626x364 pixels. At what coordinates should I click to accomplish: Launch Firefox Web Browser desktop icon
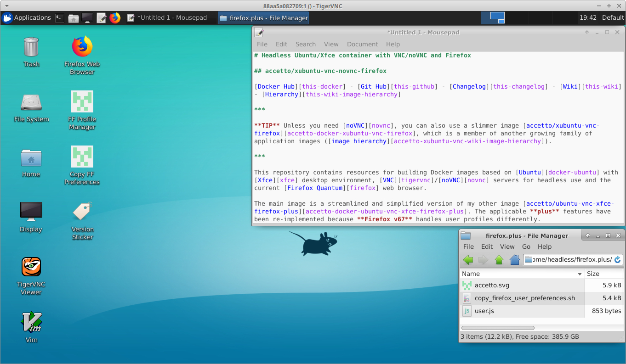click(x=82, y=55)
